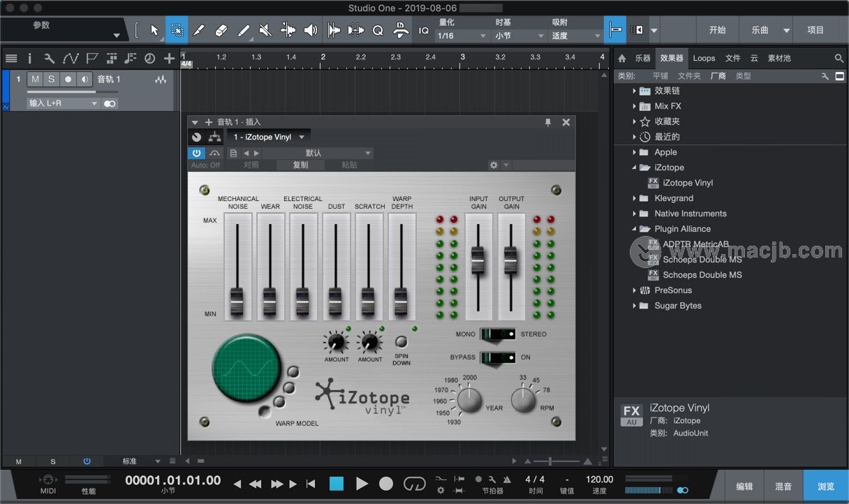Search the browser with magnifier icon
This screenshot has height=504, width=849.
pyautogui.click(x=839, y=59)
